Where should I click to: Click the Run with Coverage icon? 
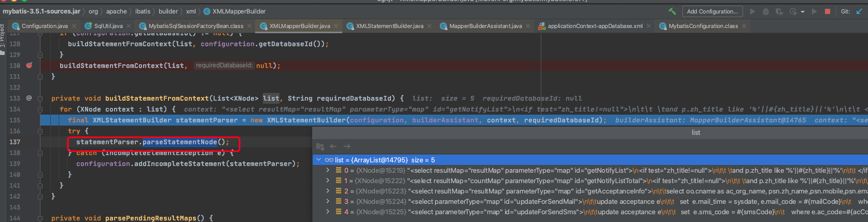click(779, 11)
